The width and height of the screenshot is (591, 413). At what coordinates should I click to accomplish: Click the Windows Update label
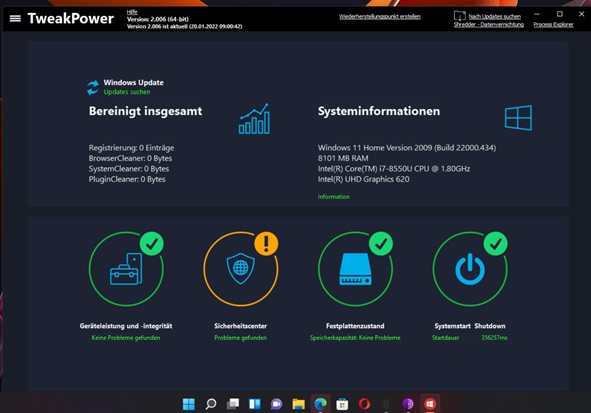pyautogui.click(x=133, y=83)
